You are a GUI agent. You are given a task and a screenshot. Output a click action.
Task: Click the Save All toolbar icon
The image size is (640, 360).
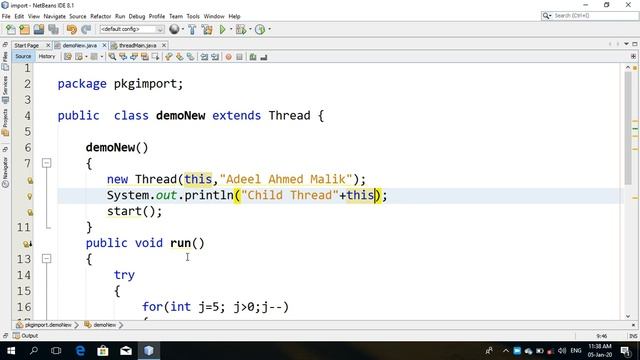tap(53, 29)
